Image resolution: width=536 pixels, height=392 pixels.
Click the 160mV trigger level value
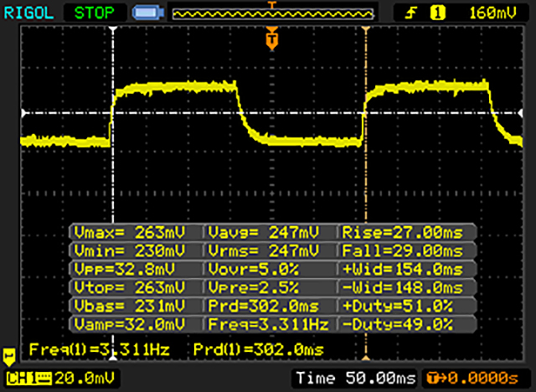pyautogui.click(x=492, y=13)
